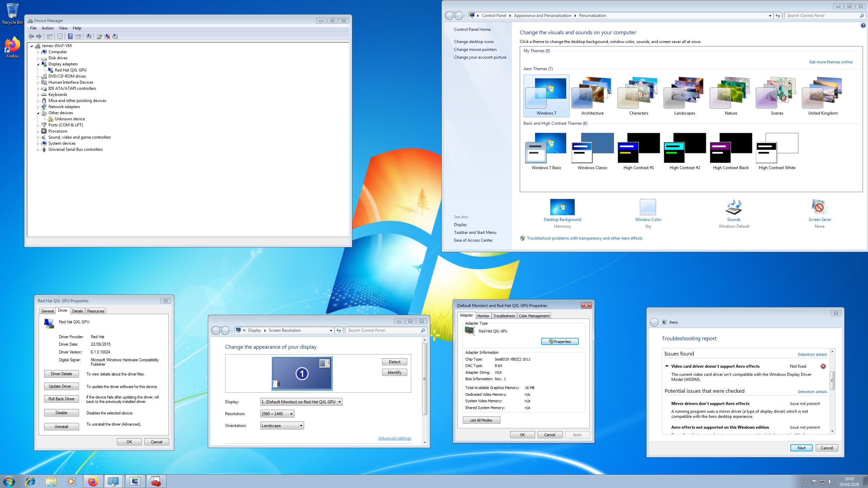Collapse Video card driver issue triangle
The width and height of the screenshot is (868, 488).
[667, 366]
